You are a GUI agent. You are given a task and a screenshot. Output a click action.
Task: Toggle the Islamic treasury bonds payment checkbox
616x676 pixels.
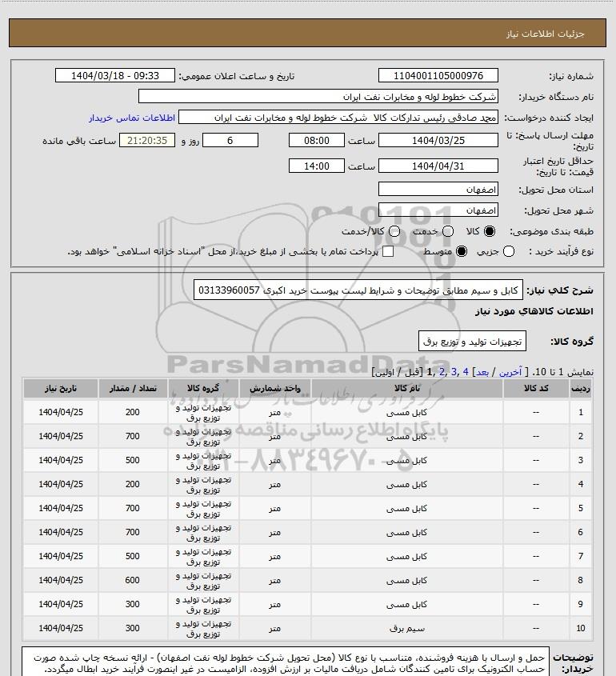(388, 251)
